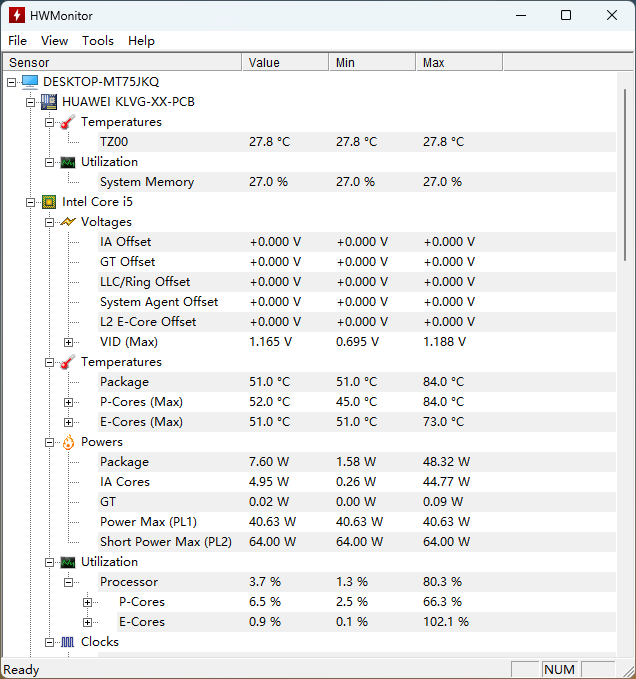Collapse the CPU Utilization group
This screenshot has width=636, height=679.
pos(49,563)
